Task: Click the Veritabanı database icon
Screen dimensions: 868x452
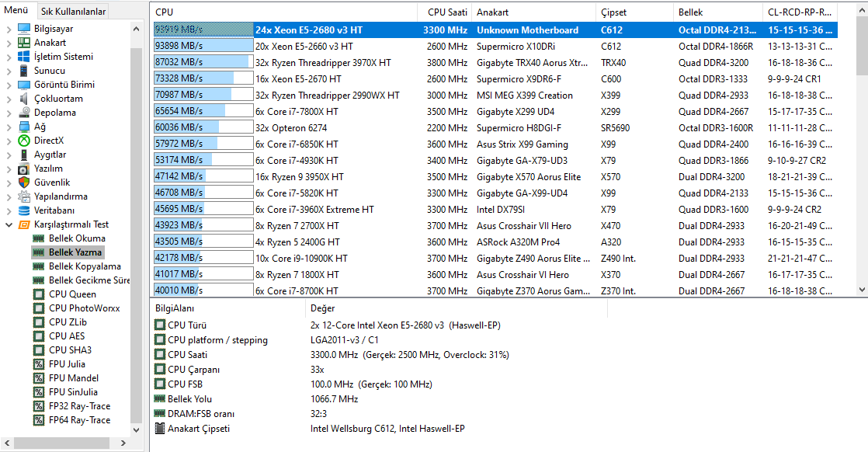Action: coord(24,210)
